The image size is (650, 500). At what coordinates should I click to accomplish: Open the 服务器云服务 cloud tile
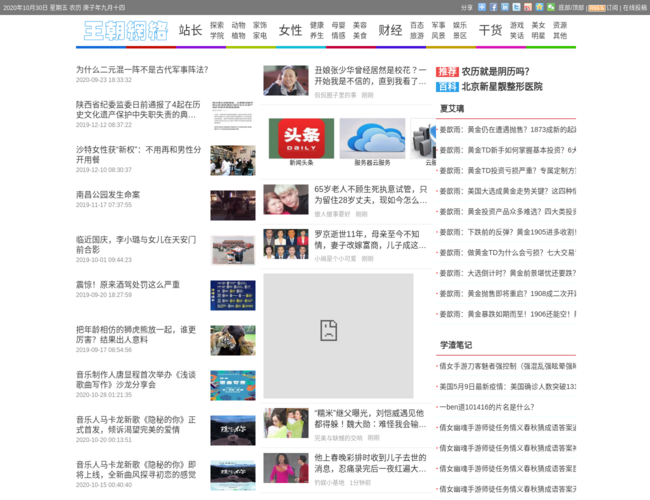[372, 138]
